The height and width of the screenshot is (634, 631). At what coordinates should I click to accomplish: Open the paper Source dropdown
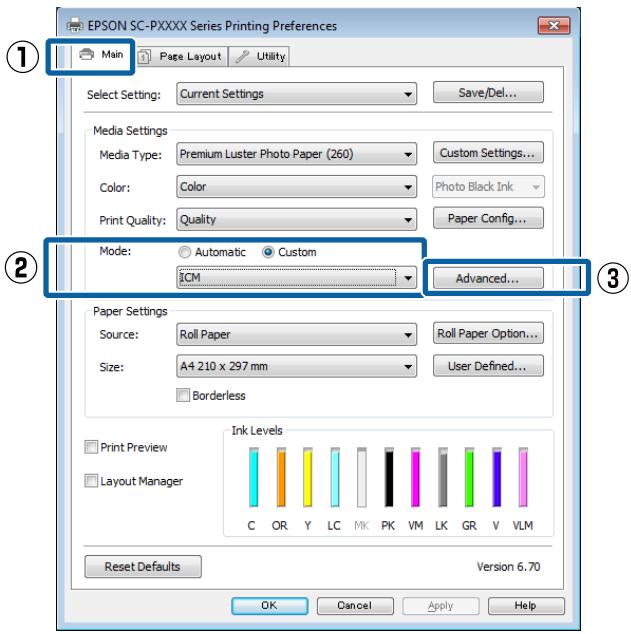pos(296,334)
